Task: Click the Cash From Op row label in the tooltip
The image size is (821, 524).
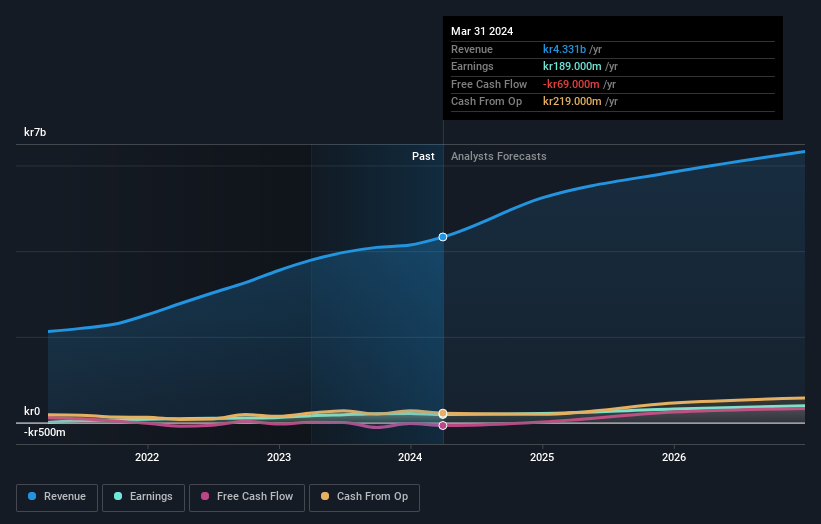Action: point(486,102)
